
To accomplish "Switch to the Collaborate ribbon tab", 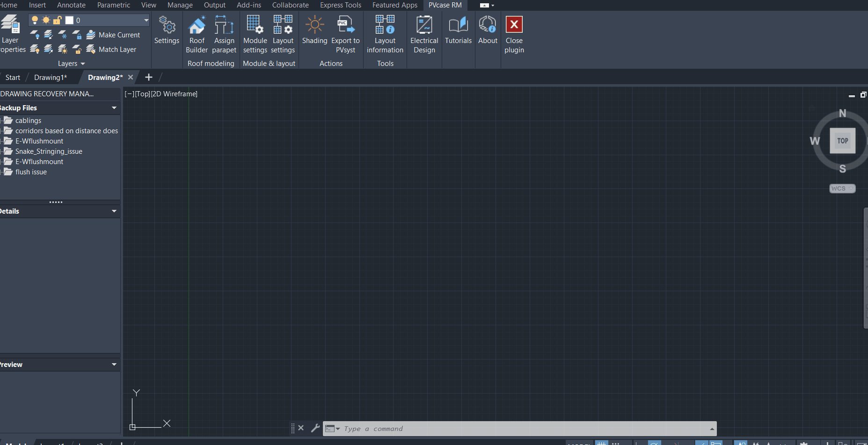I will pos(291,5).
